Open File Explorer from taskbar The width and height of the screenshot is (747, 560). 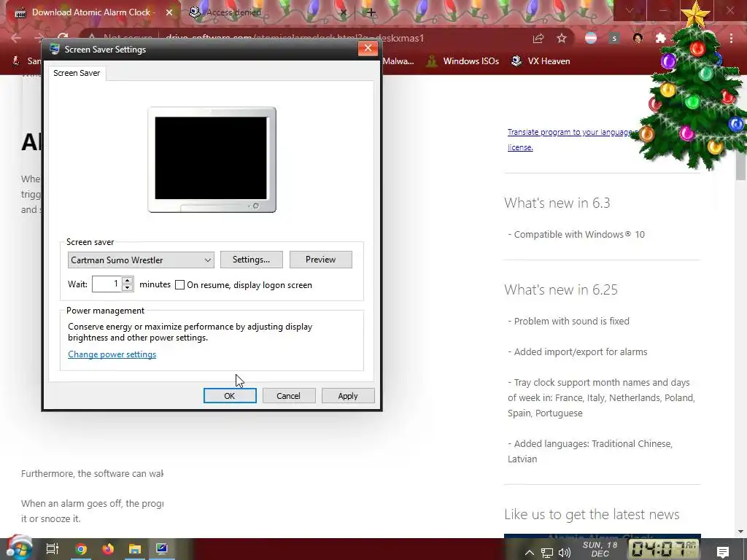(x=135, y=549)
